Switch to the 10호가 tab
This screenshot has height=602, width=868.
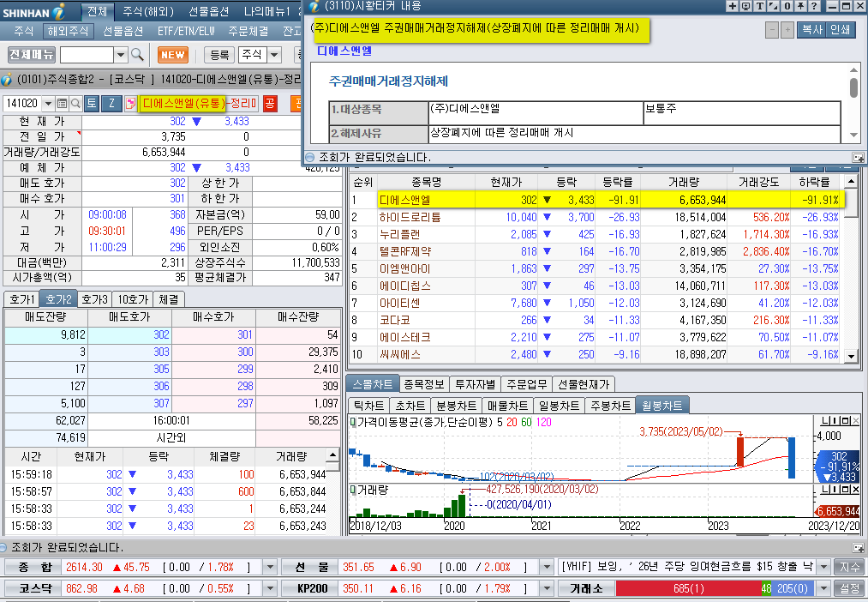(133, 299)
